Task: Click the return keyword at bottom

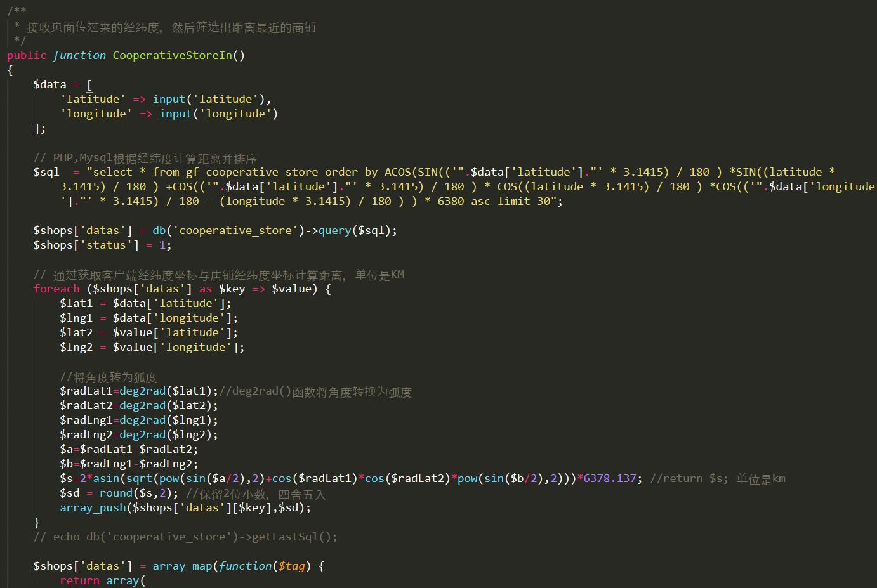Action: (79, 580)
